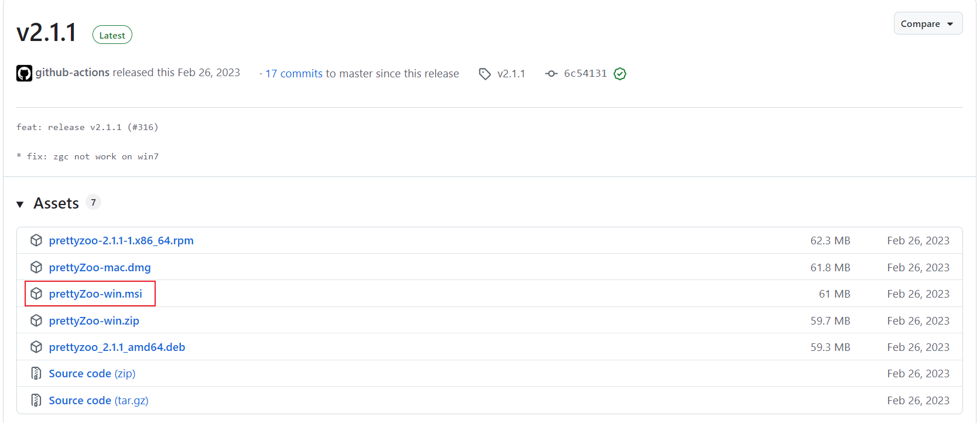Open the v2.1.1 tag link
The image size is (980, 423).
click(x=511, y=74)
